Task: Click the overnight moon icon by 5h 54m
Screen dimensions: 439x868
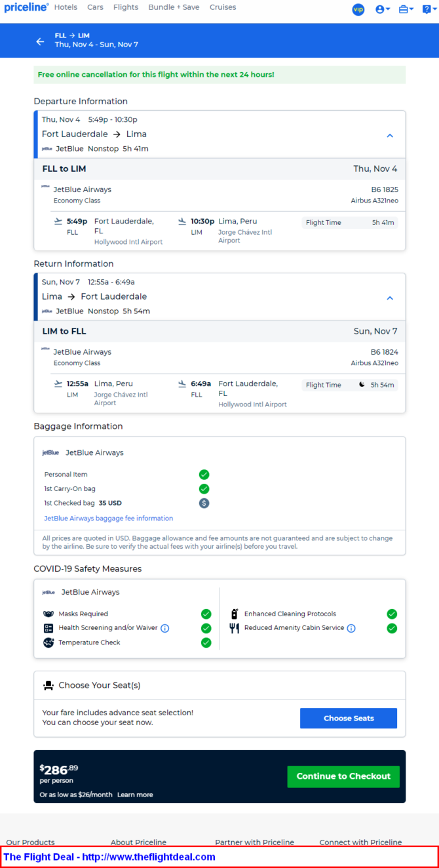Action: click(x=362, y=385)
